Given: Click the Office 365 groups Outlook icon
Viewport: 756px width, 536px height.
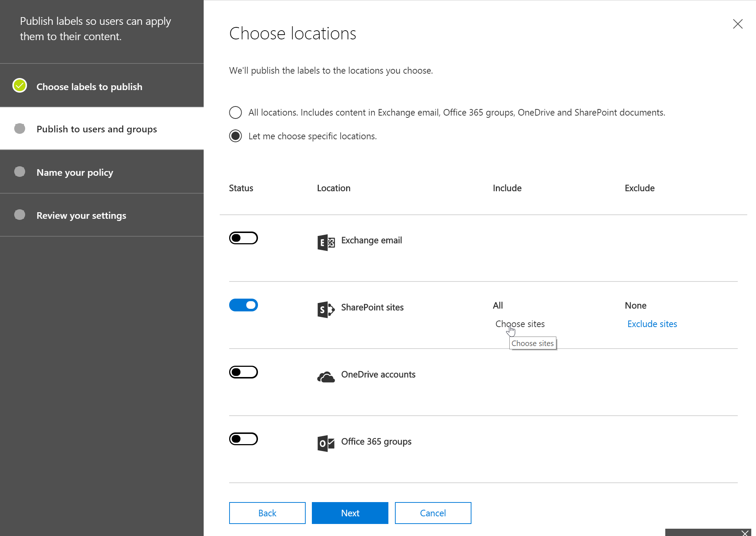Looking at the screenshot, I should tap(326, 443).
